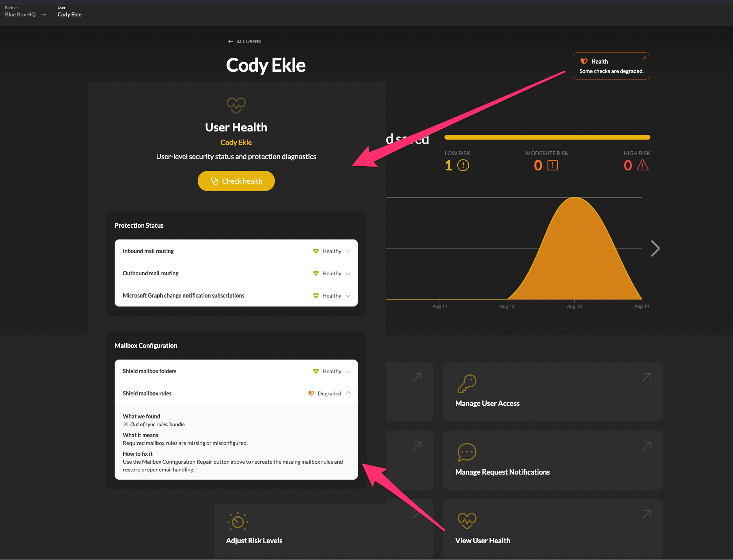Click the heartbeat icon on View User Health
The image size is (733, 560).
coord(467,521)
